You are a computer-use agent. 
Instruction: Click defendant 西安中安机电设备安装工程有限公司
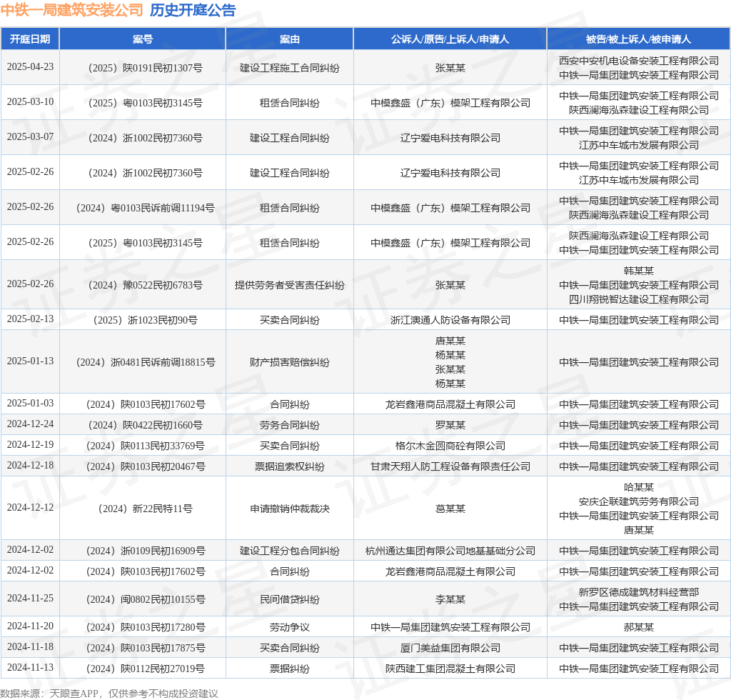pyautogui.click(x=639, y=61)
